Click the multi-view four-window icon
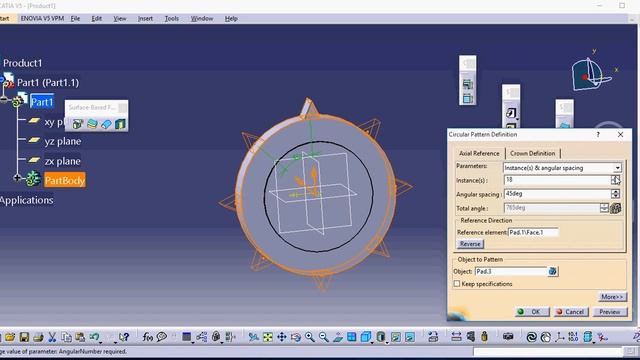This screenshot has width=640, height=360. click(x=351, y=337)
